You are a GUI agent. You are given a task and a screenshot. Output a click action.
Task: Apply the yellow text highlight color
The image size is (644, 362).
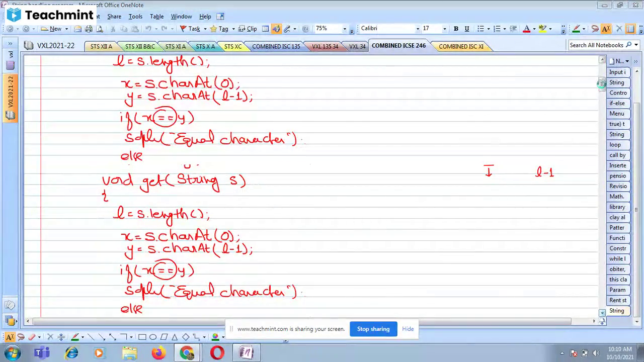click(x=542, y=29)
